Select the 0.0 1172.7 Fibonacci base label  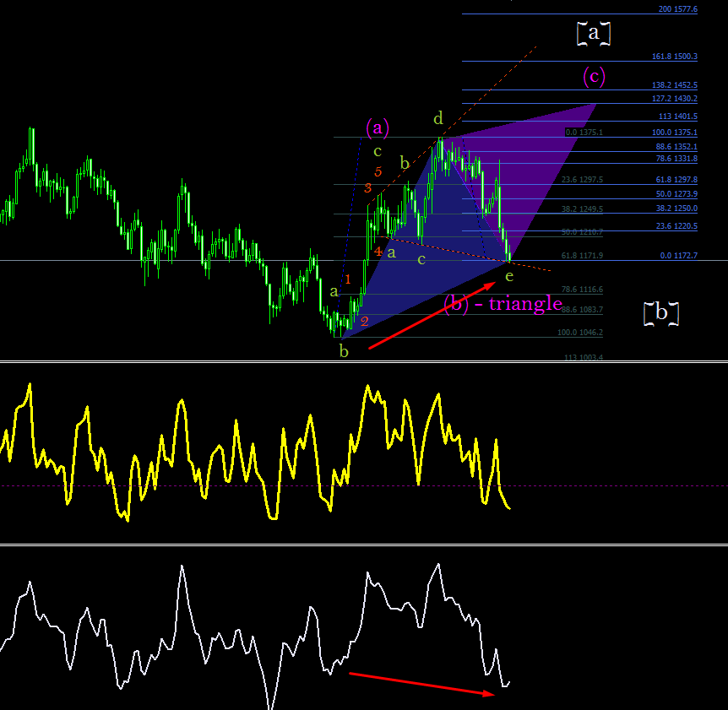(x=678, y=255)
